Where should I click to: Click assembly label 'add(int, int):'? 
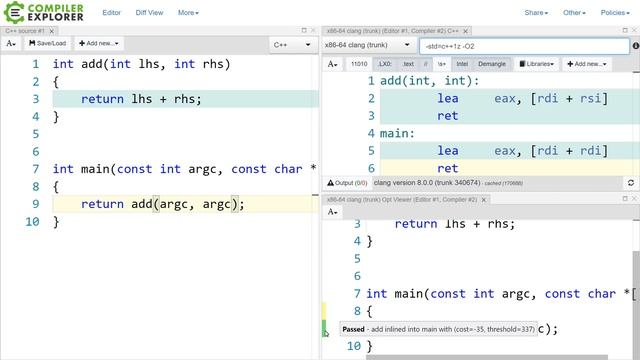429,81
